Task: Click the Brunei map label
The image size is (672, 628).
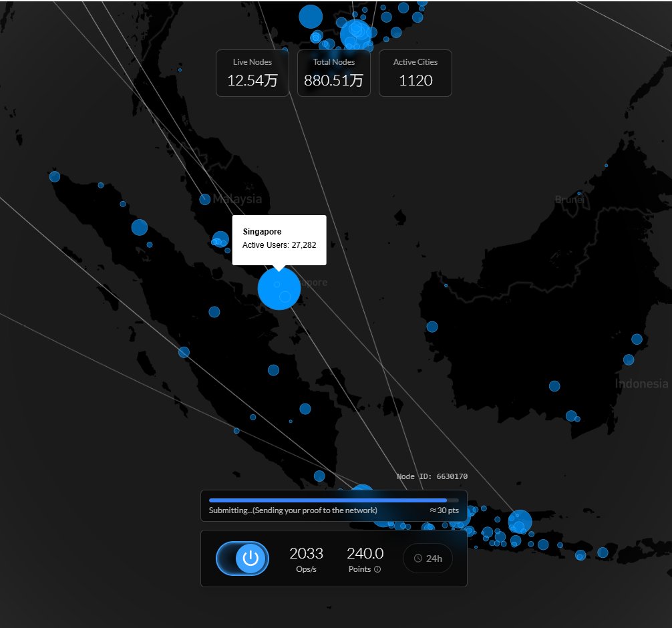Action: click(569, 199)
